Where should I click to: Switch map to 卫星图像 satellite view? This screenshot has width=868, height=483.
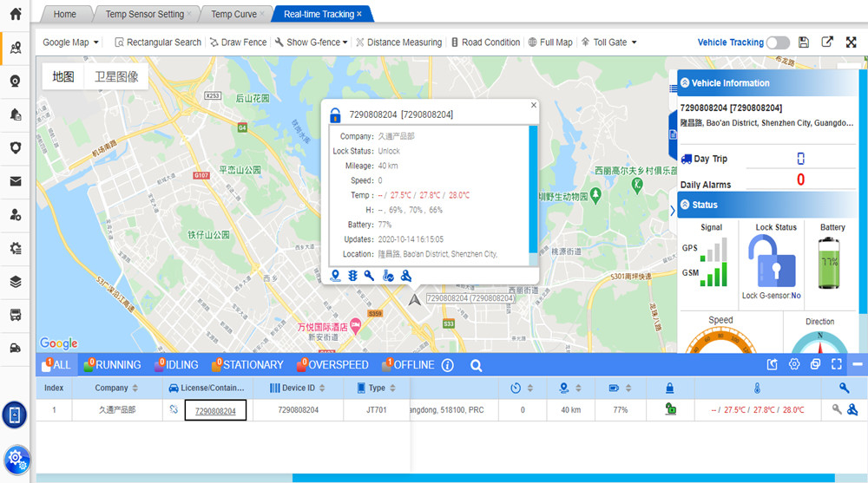(116, 76)
